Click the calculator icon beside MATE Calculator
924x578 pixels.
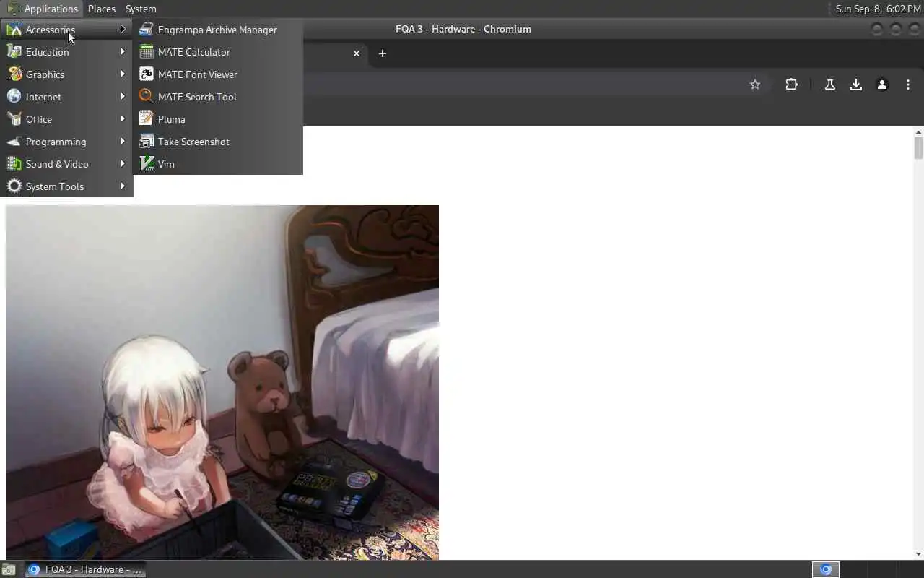[x=147, y=52]
